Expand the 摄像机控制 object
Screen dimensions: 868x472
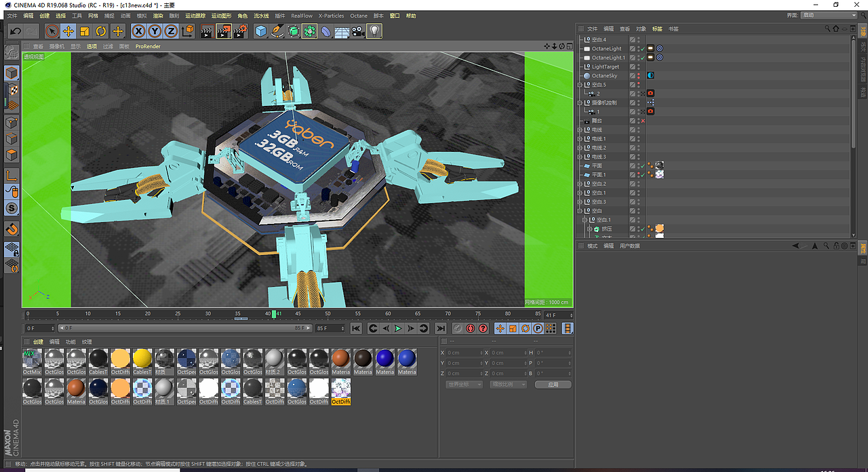click(x=580, y=102)
